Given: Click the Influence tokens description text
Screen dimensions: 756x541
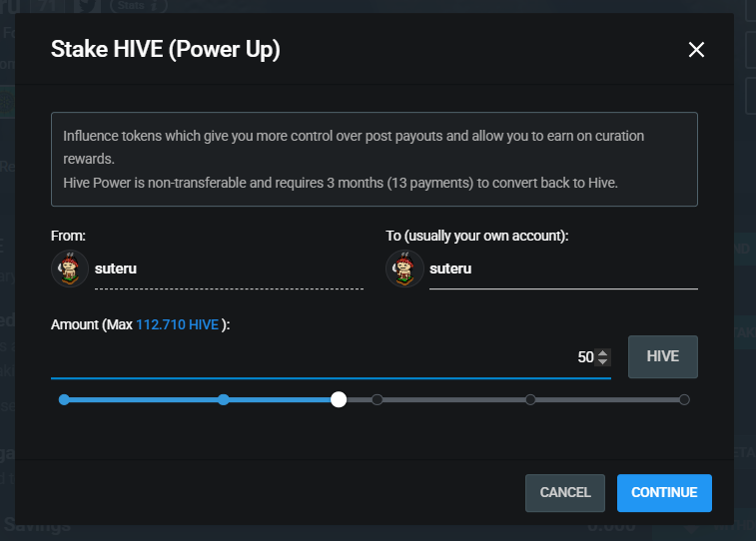Looking at the screenshot, I should click(354, 147).
